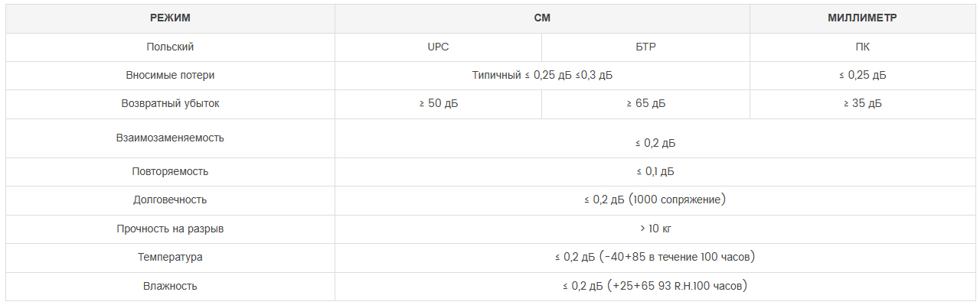The height and width of the screenshot is (305, 980).
Task: Select the Польский row label
Action: click(x=170, y=47)
